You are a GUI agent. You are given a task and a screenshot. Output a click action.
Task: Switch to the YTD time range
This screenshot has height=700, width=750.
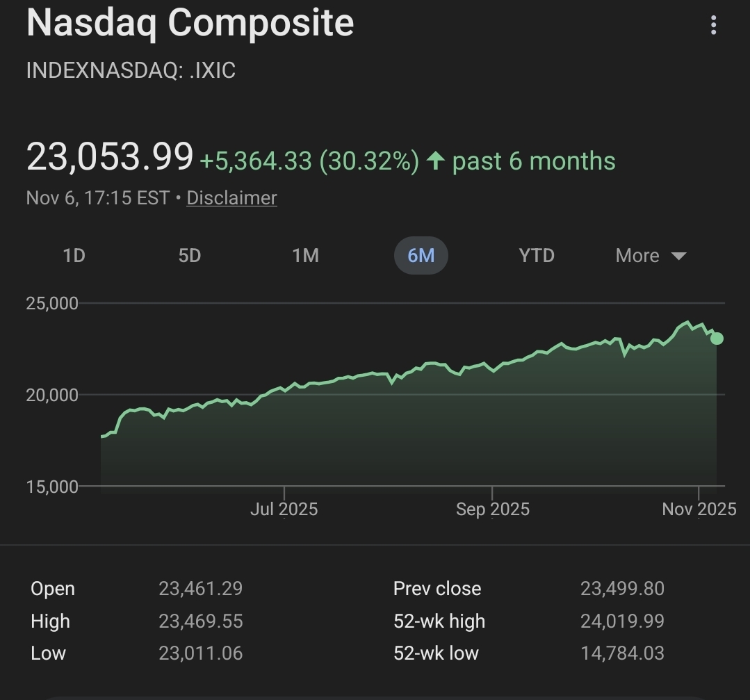(x=537, y=256)
